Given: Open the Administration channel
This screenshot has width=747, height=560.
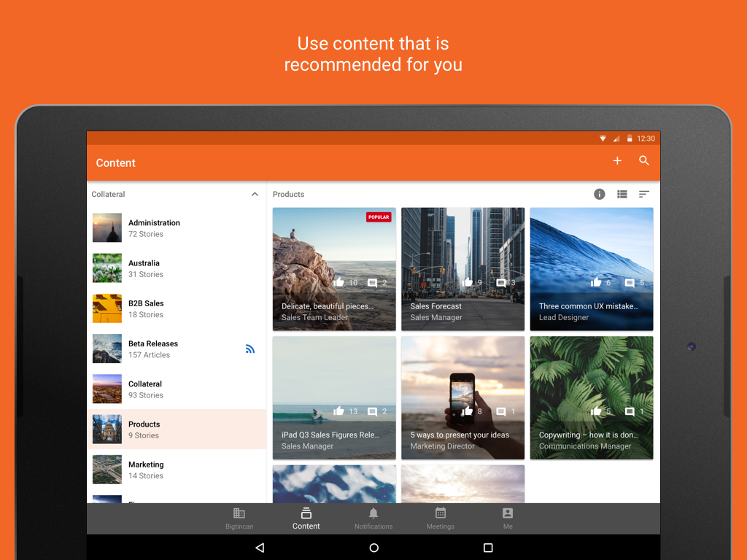Looking at the screenshot, I should (x=177, y=228).
